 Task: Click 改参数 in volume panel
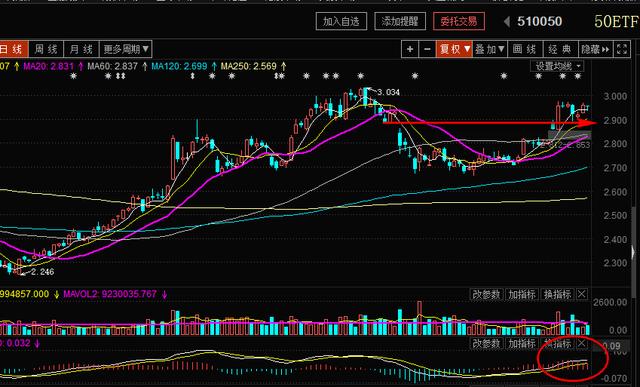[x=487, y=294]
